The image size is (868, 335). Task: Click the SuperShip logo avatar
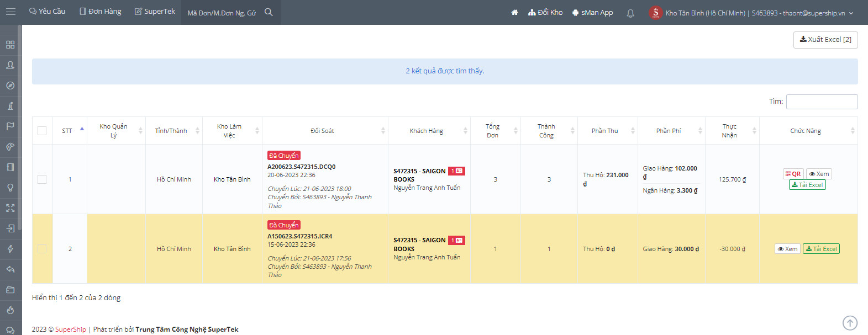(655, 12)
